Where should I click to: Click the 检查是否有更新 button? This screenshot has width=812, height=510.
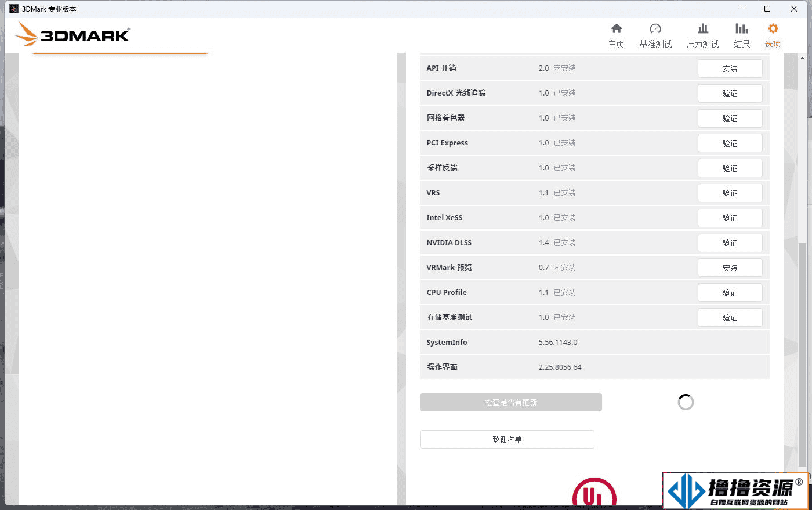(x=510, y=402)
